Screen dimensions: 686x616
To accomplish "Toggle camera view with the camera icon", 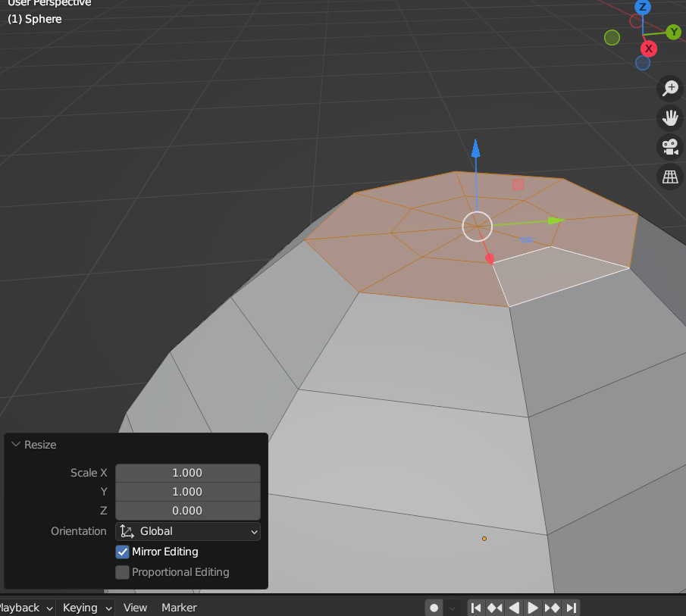I will tap(670, 146).
